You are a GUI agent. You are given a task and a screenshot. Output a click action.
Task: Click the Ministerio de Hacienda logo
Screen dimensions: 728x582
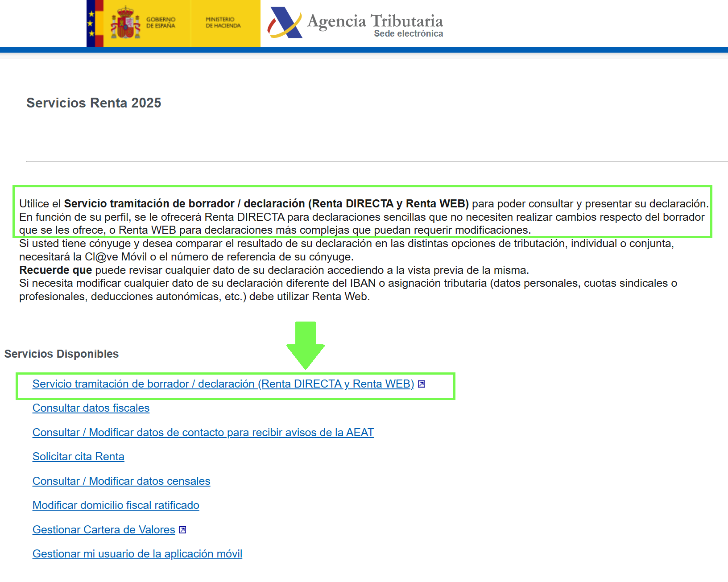(223, 23)
